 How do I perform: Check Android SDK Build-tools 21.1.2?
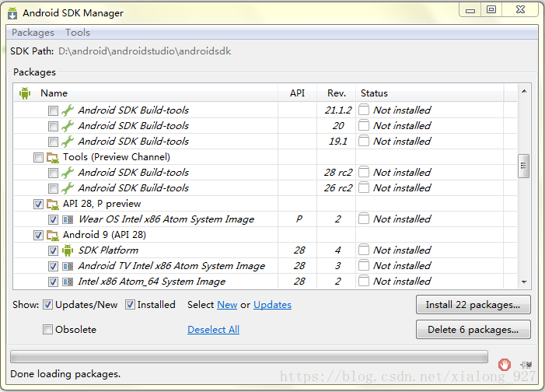(x=53, y=111)
